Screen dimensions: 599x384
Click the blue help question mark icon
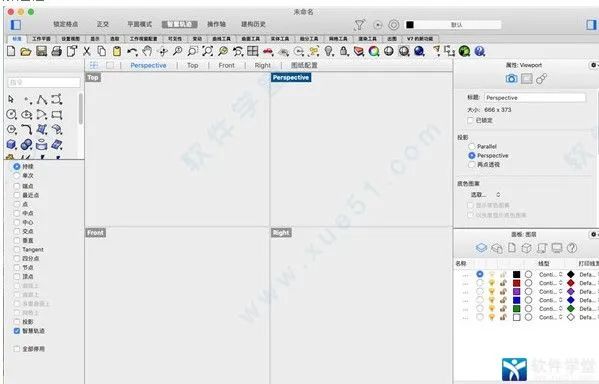point(480,51)
